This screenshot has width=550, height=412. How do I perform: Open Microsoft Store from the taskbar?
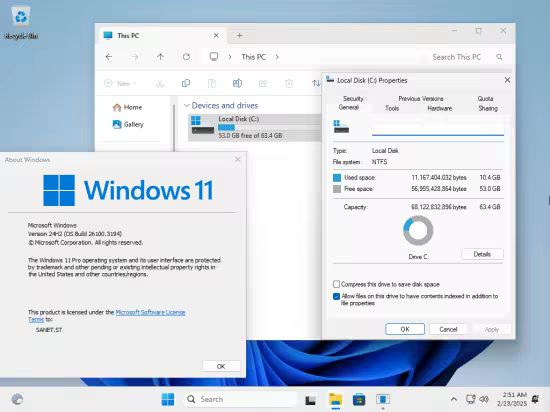point(359,399)
